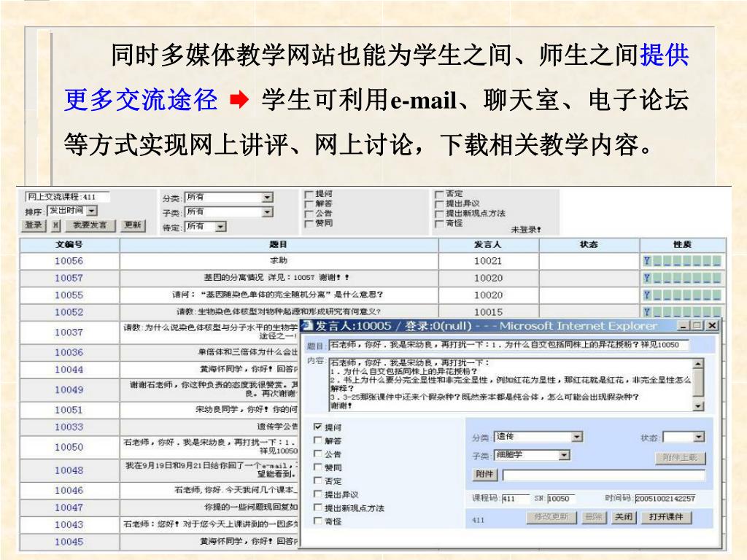Screen dimensions: 747x560
Task: Click the 打开课件 button
Action: tap(666, 517)
